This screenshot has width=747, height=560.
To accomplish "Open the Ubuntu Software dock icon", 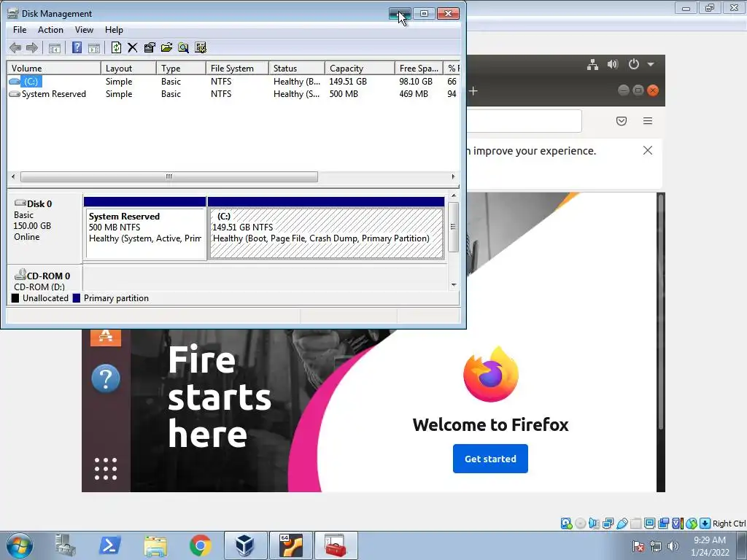I will tap(106, 336).
